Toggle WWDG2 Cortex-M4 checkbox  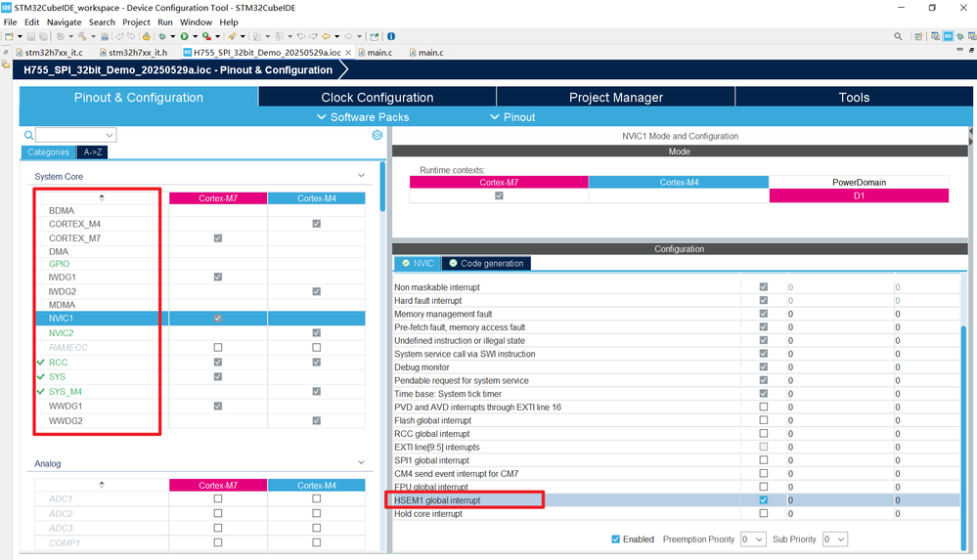(x=317, y=420)
